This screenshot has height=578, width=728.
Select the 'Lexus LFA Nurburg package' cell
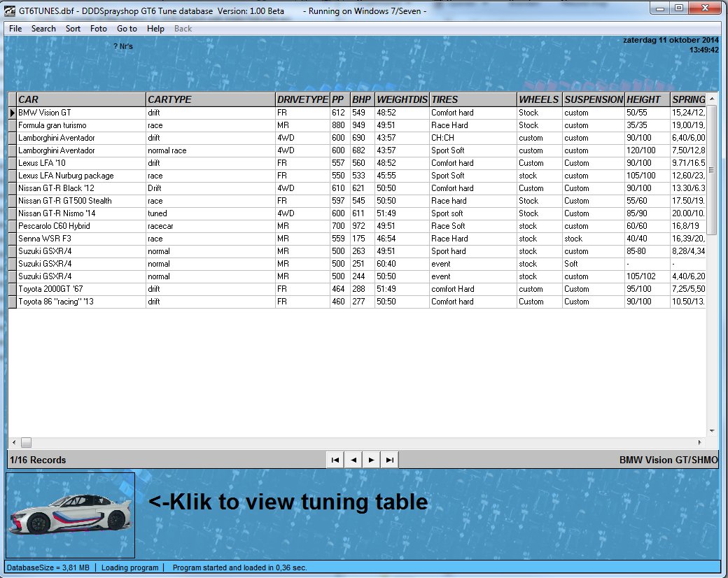[81, 176]
